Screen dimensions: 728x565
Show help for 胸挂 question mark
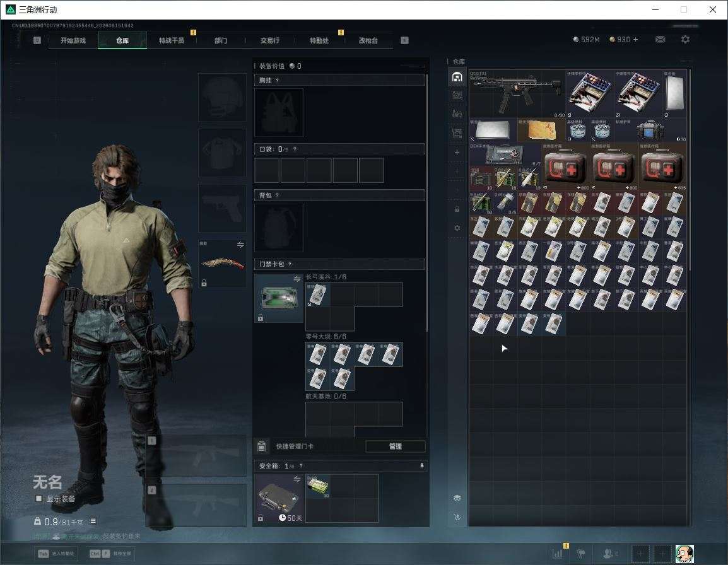pos(277,80)
